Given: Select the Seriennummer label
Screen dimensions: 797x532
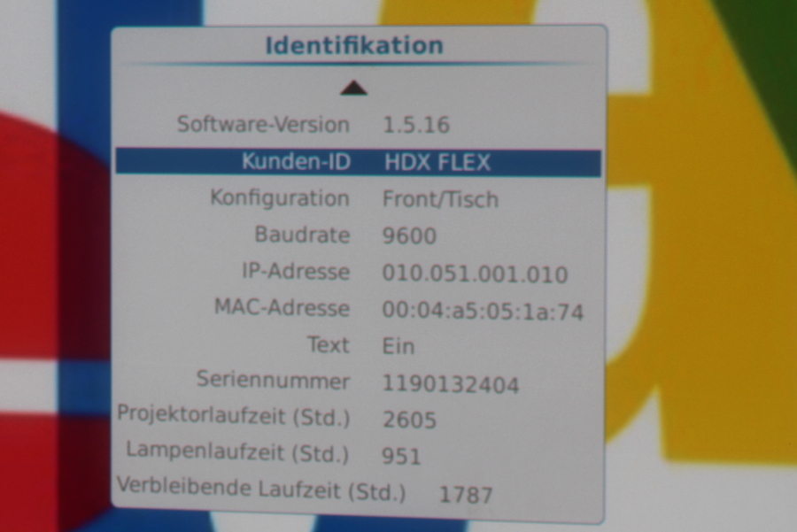Looking at the screenshot, I should pos(274,380).
